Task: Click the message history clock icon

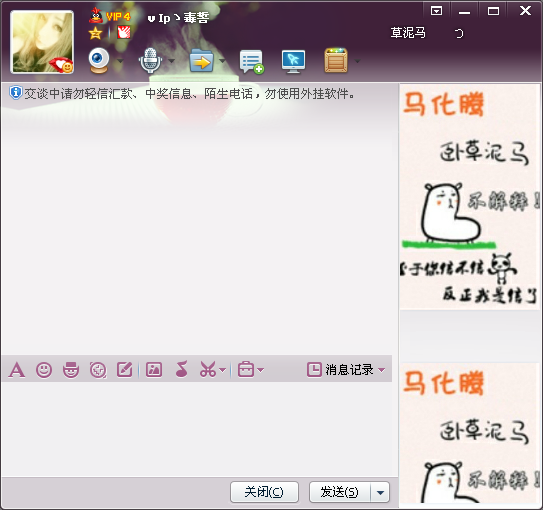Action: 314,369
